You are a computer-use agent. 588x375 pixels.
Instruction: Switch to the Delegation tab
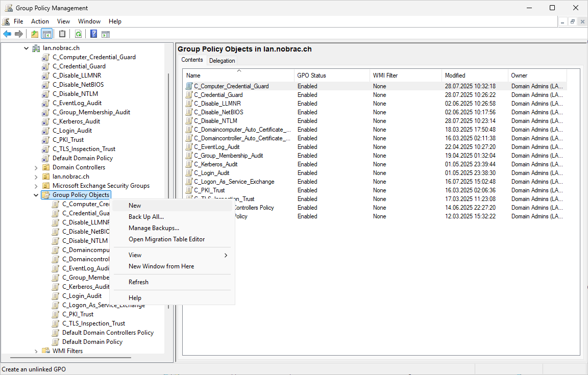(x=222, y=61)
